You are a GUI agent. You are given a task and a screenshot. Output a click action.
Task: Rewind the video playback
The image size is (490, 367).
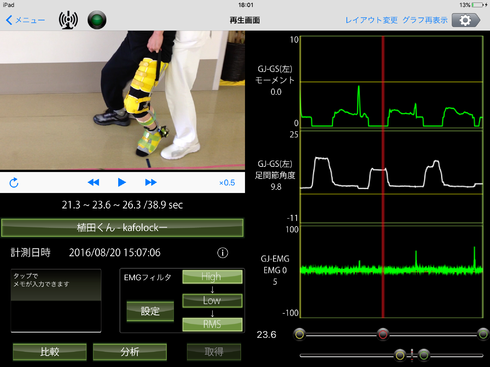(94, 182)
